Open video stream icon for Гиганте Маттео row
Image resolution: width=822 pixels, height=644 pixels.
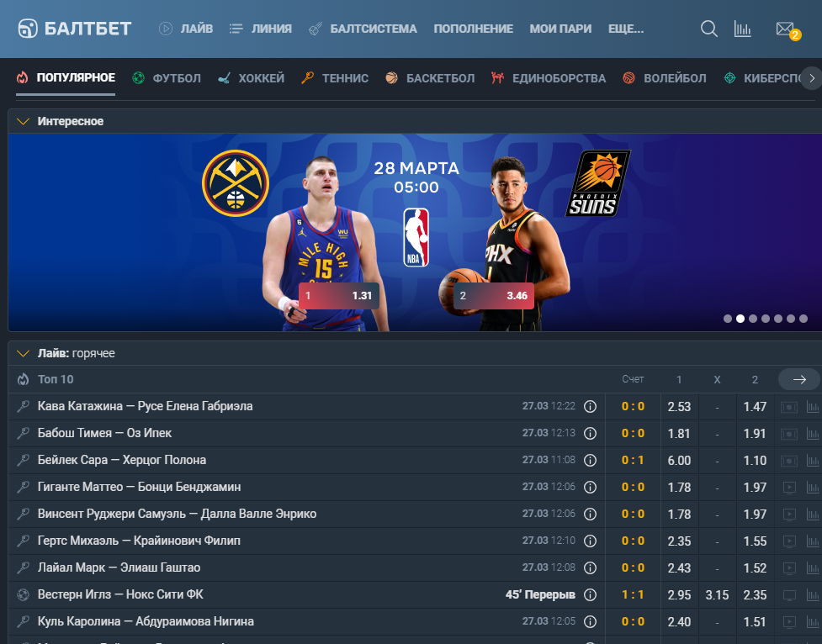(x=789, y=488)
